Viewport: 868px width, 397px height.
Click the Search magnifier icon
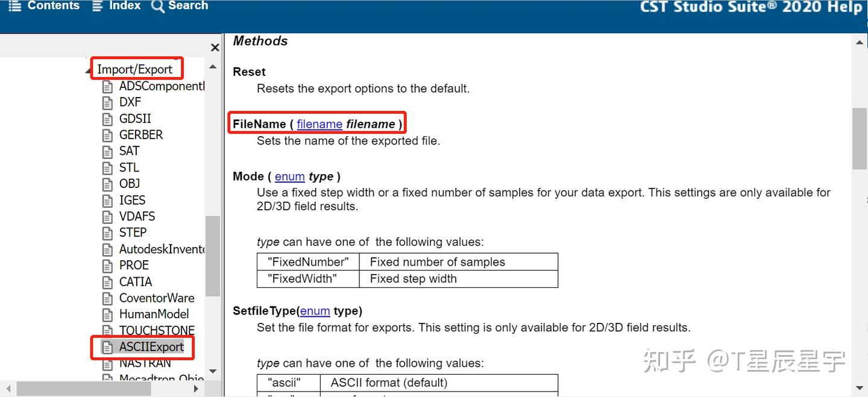[x=158, y=7]
